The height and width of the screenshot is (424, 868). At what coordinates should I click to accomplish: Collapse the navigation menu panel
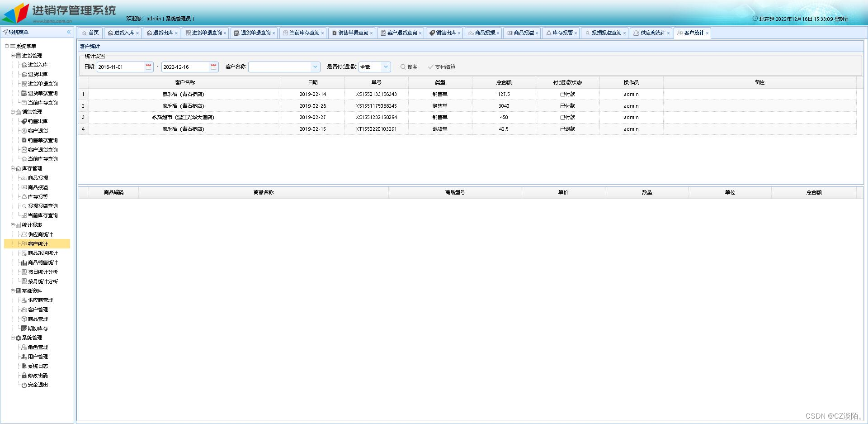pyautogui.click(x=69, y=32)
